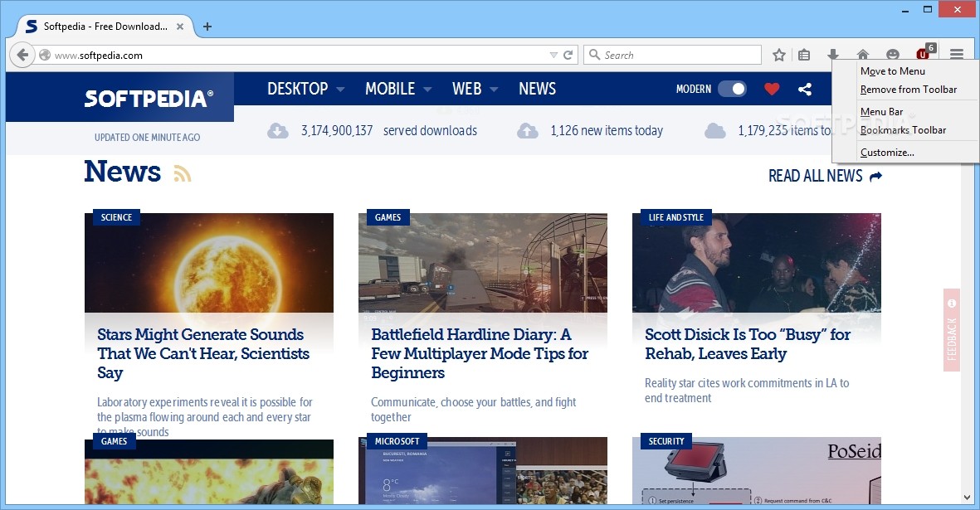The width and height of the screenshot is (980, 510).
Task: Open the Scott Disick article thumbnail
Action: click(756, 263)
